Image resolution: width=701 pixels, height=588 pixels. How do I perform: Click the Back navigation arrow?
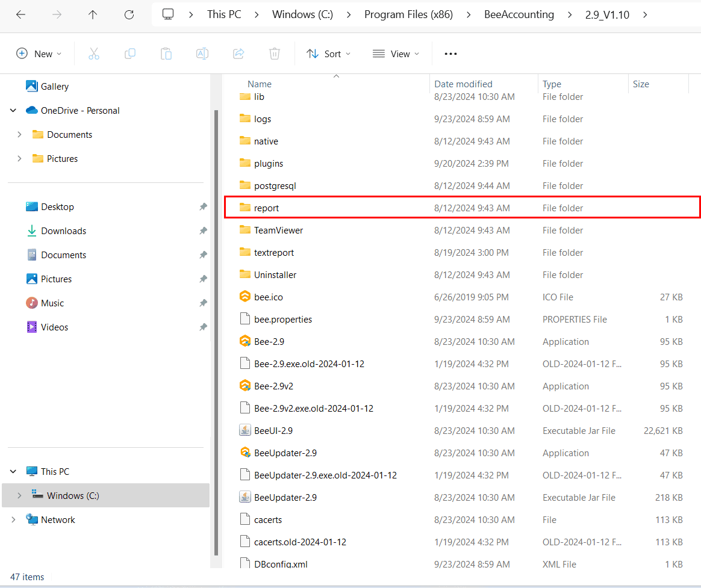coord(20,14)
